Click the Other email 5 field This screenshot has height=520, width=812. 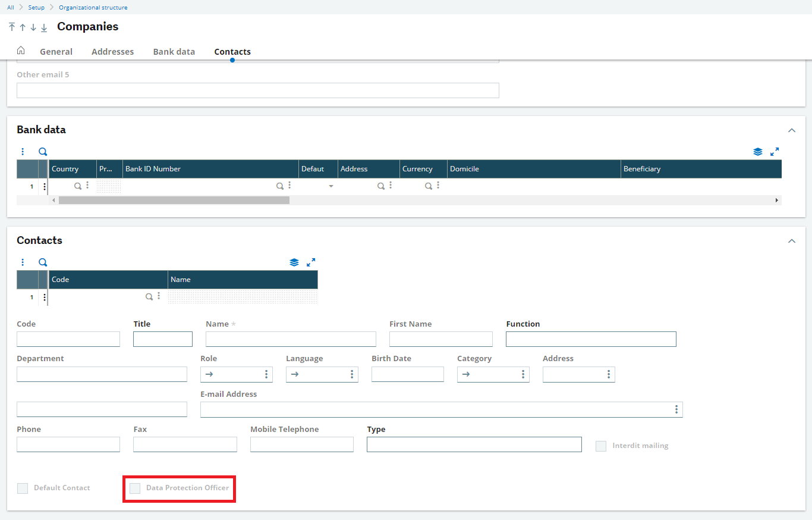(258, 90)
